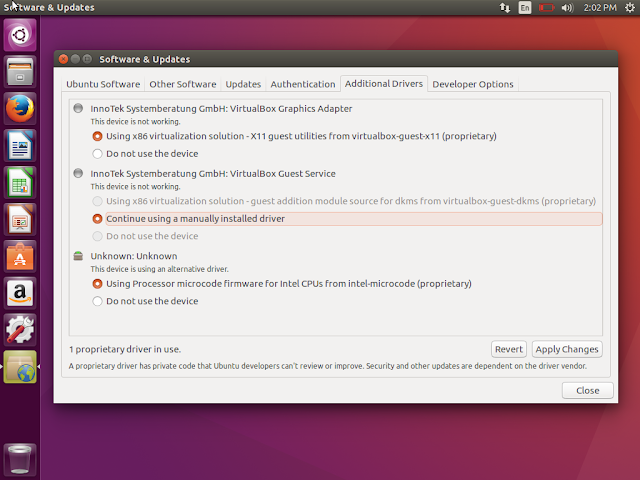This screenshot has height=480, width=640.
Task: Minimize the Software & Updates window
Action: click(x=75, y=59)
